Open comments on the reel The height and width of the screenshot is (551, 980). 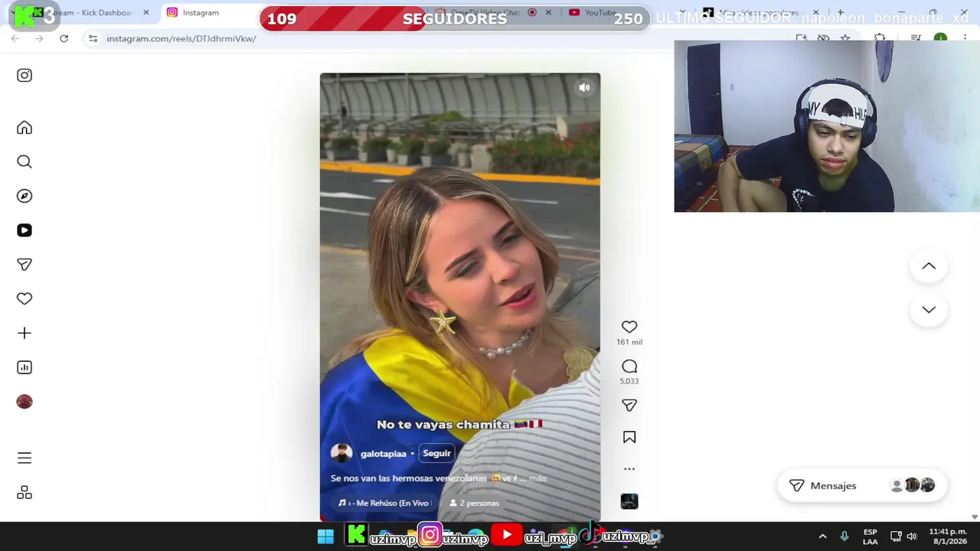tap(629, 367)
